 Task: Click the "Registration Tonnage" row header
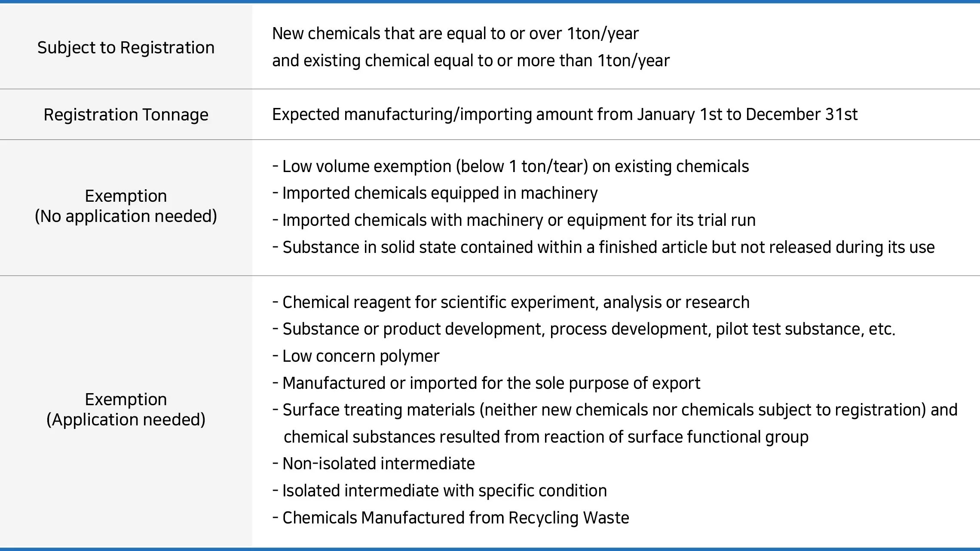pos(126,114)
